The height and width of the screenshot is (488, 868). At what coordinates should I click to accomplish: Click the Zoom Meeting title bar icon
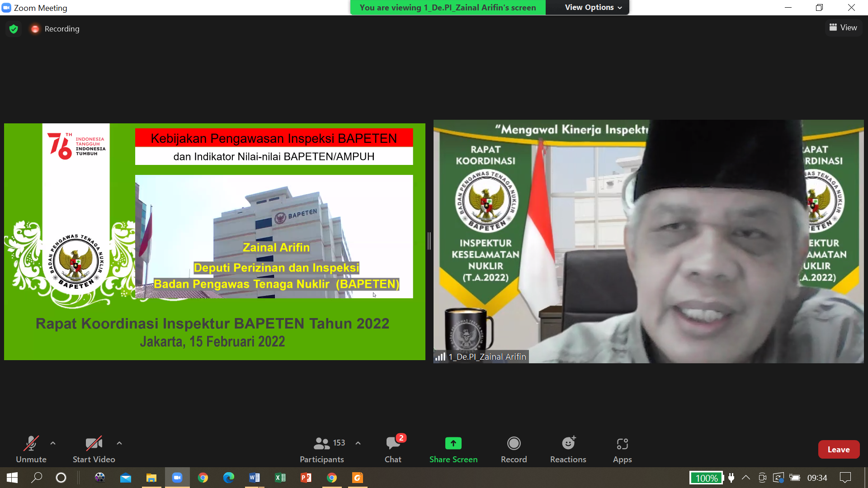point(6,8)
